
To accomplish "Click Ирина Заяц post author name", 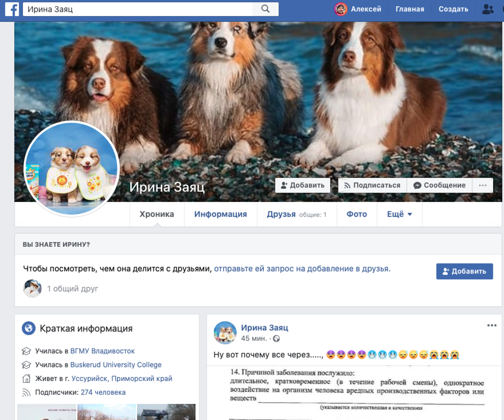I will coord(264,327).
